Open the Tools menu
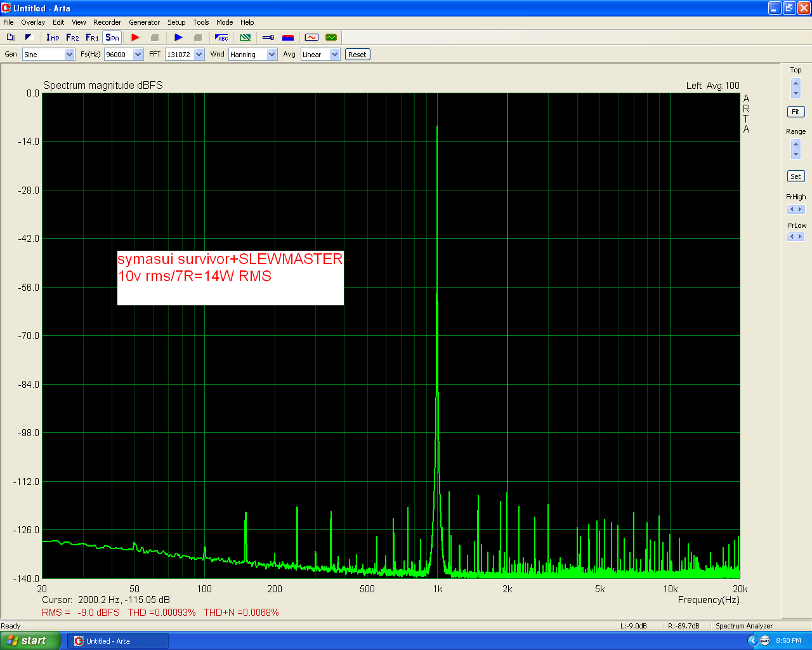This screenshot has height=650, width=812. point(201,22)
